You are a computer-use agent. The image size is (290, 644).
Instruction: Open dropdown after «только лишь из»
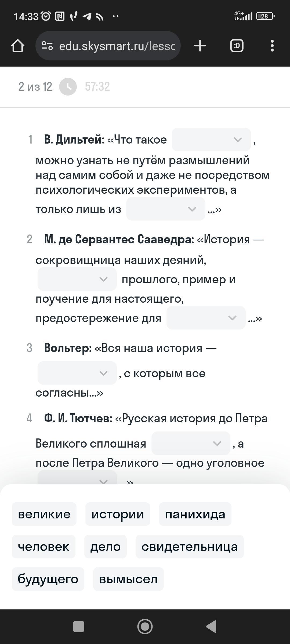tap(166, 209)
